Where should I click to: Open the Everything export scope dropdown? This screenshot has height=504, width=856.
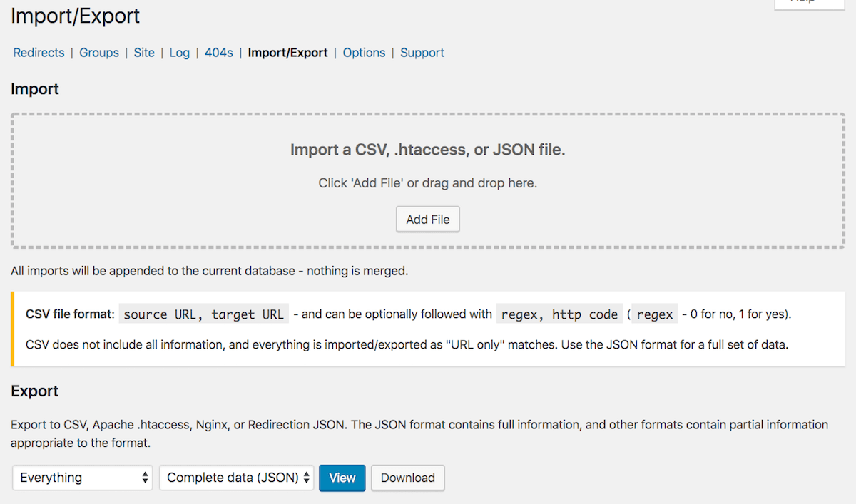point(83,478)
